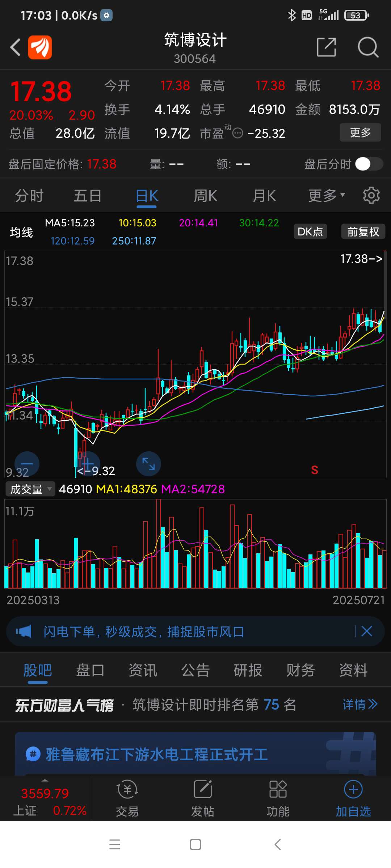
Task: Tap the flash-order banner text
Action: click(144, 631)
